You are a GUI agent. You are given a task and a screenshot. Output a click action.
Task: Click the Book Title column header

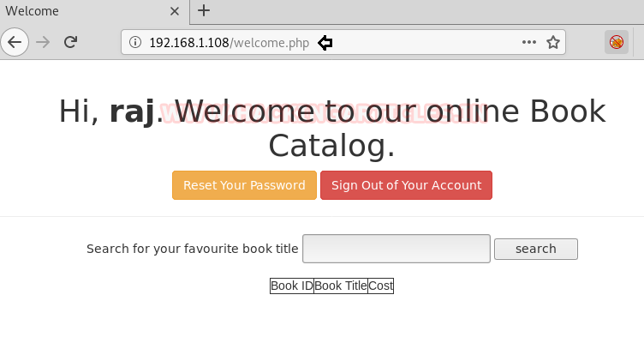pos(341,286)
